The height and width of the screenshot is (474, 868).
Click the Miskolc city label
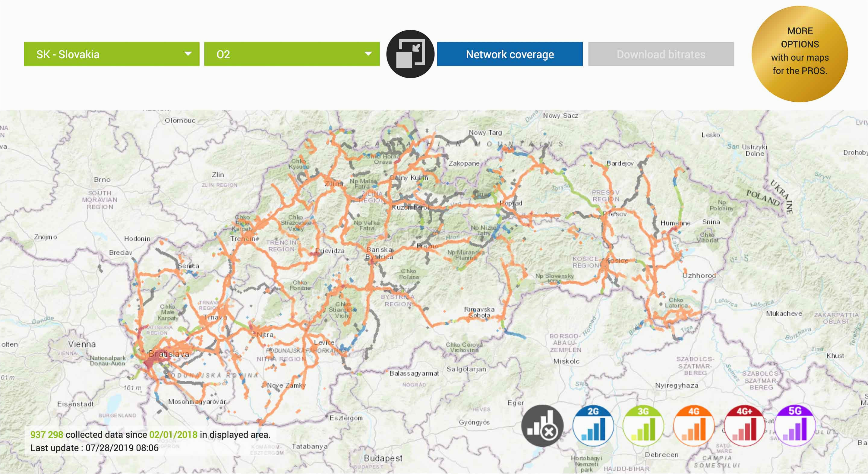tap(567, 361)
